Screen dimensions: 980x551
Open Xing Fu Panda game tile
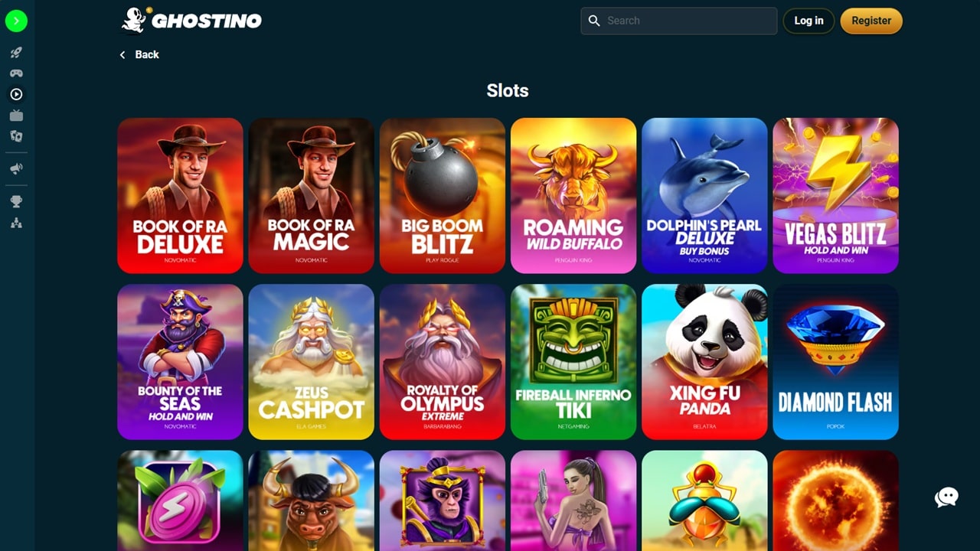[x=704, y=362]
